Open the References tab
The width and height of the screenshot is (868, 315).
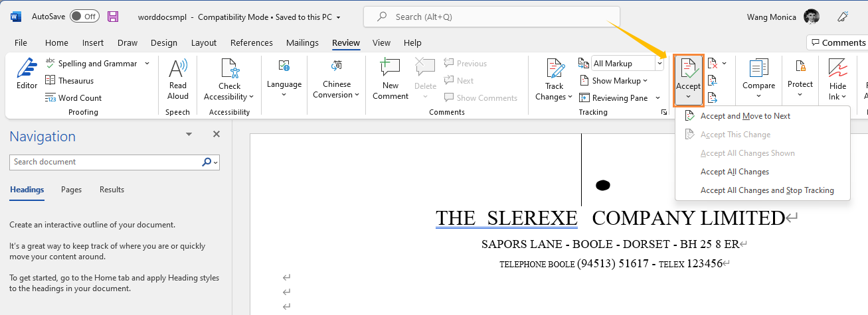(x=252, y=42)
